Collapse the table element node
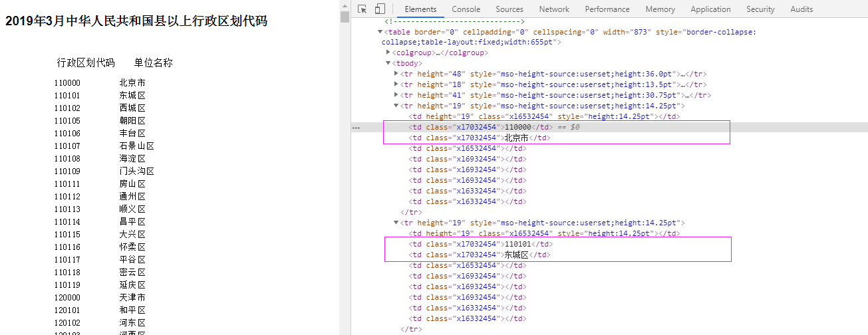 pyautogui.click(x=380, y=32)
